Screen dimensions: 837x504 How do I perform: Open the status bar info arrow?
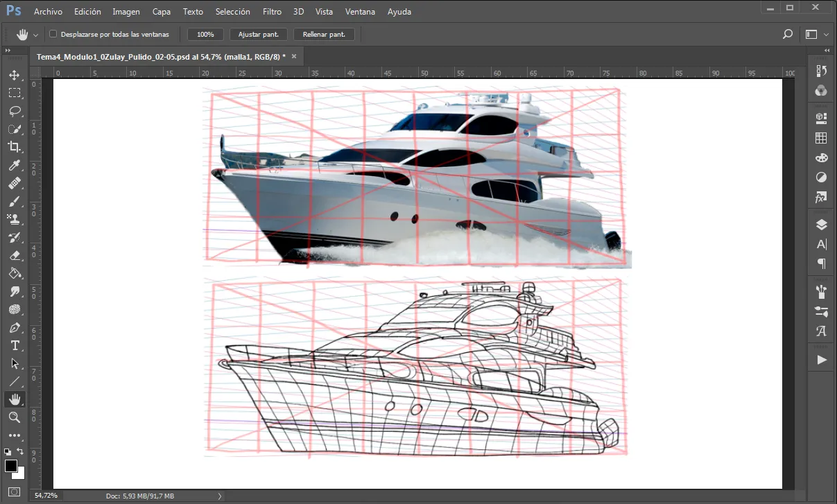click(220, 496)
